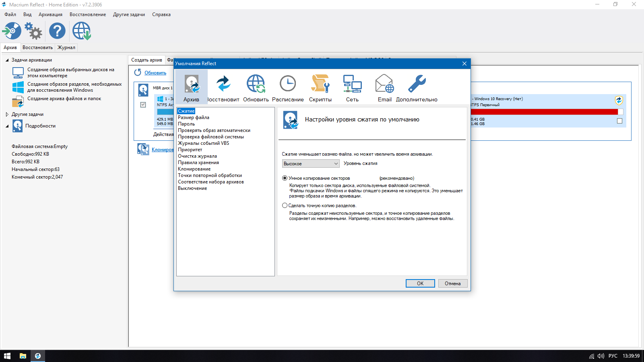Toggle the checkbox under MBR диск 1

143,105
